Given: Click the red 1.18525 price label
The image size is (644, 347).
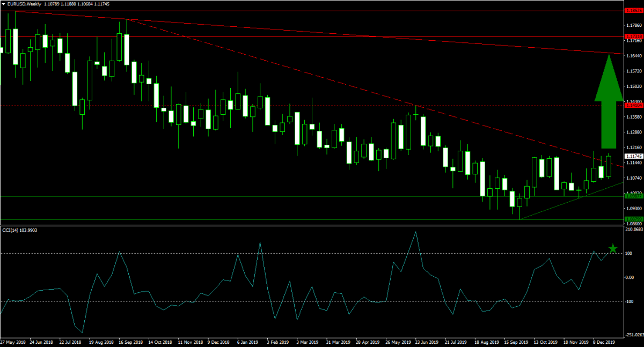Looking at the screenshot, I should [633, 11].
